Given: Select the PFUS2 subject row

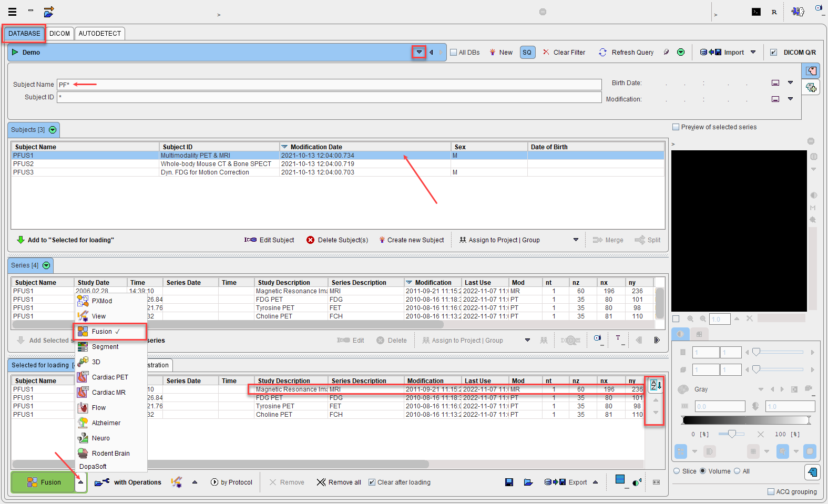Looking at the screenshot, I should [338, 164].
